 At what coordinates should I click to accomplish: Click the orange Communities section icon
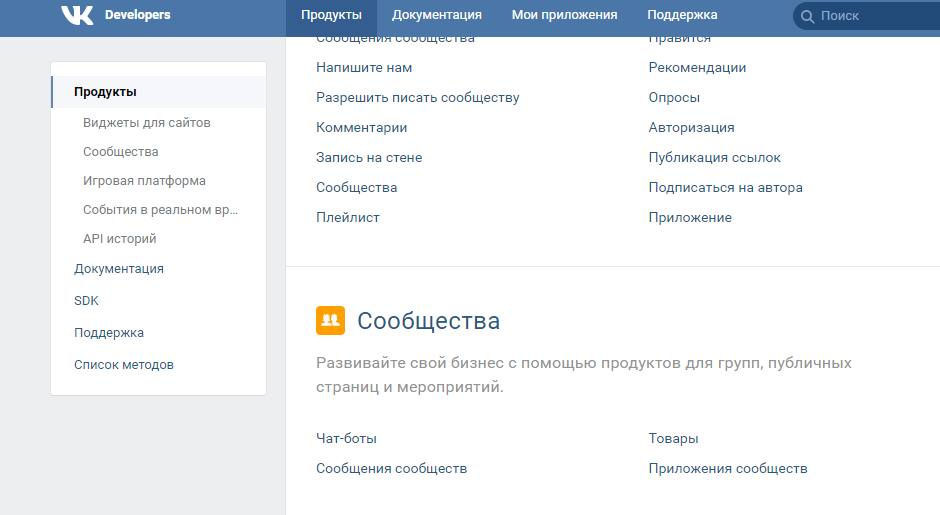pos(330,321)
